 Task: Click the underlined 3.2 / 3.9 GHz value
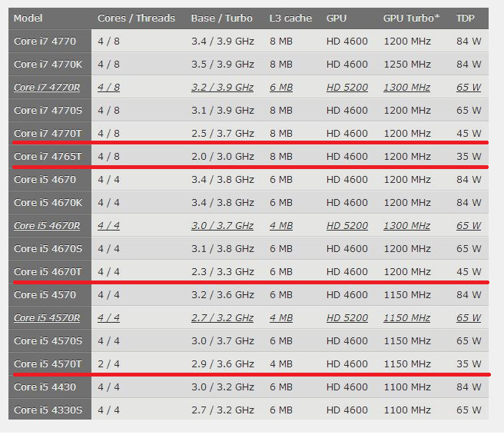(223, 88)
